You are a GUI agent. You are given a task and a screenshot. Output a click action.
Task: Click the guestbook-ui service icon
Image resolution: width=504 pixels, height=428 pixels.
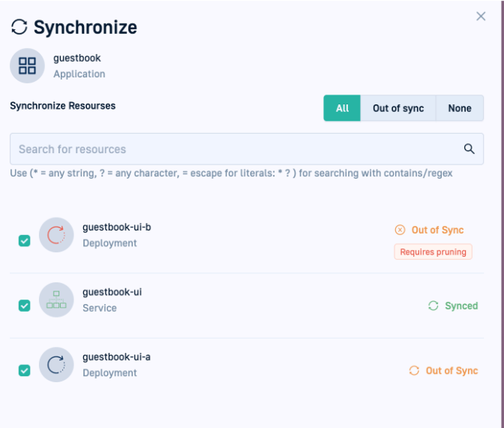tap(56, 300)
